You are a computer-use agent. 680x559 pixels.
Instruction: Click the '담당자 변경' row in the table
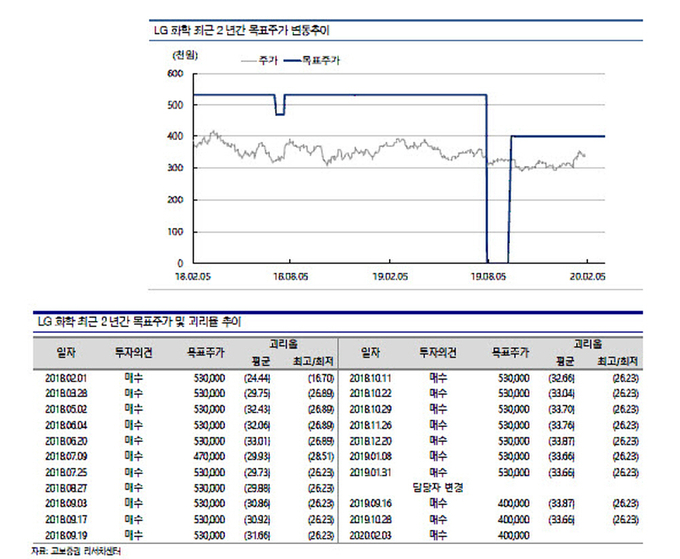(x=438, y=488)
